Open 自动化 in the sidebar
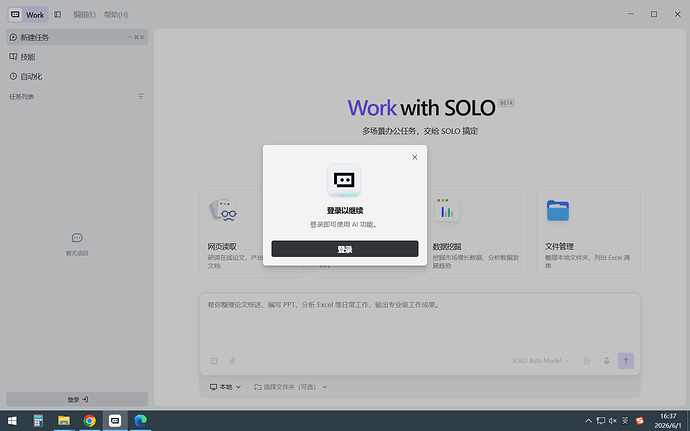This screenshot has width=690, height=431. click(77, 76)
